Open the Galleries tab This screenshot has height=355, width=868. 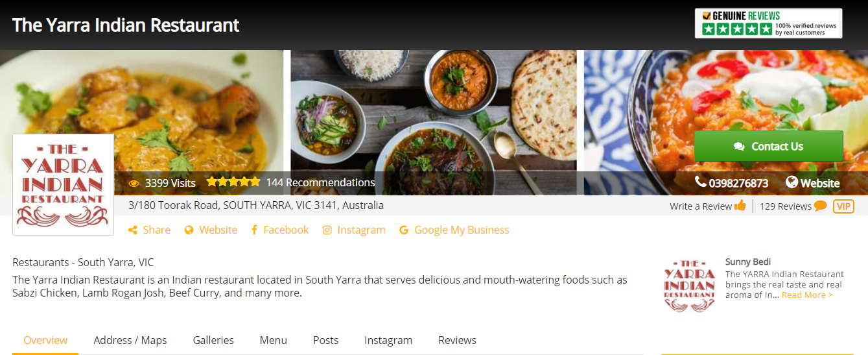click(213, 340)
